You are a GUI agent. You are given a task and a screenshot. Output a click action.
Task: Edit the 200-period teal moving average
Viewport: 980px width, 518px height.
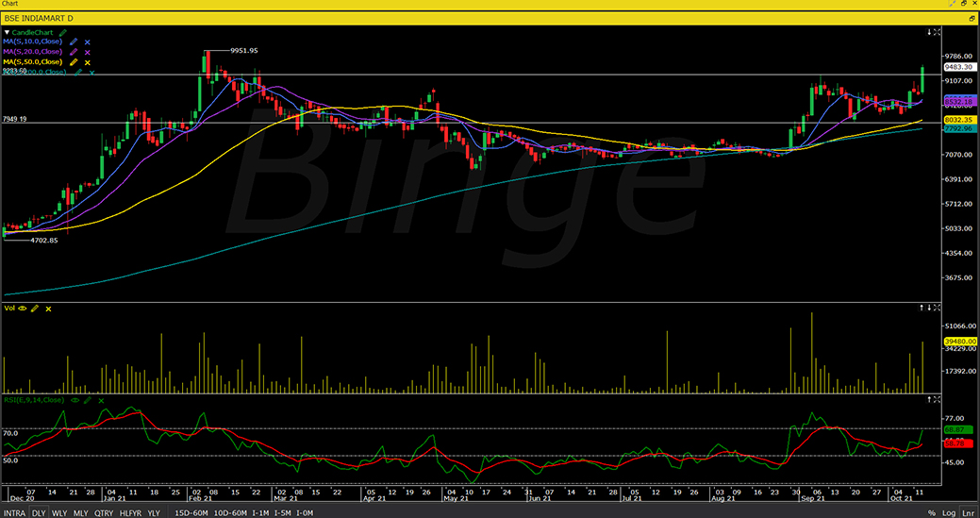click(78, 73)
